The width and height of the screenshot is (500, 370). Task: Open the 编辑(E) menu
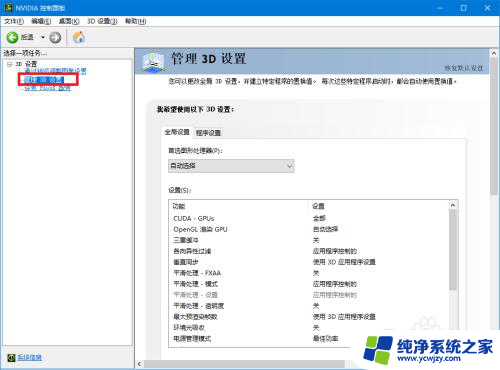(x=41, y=21)
